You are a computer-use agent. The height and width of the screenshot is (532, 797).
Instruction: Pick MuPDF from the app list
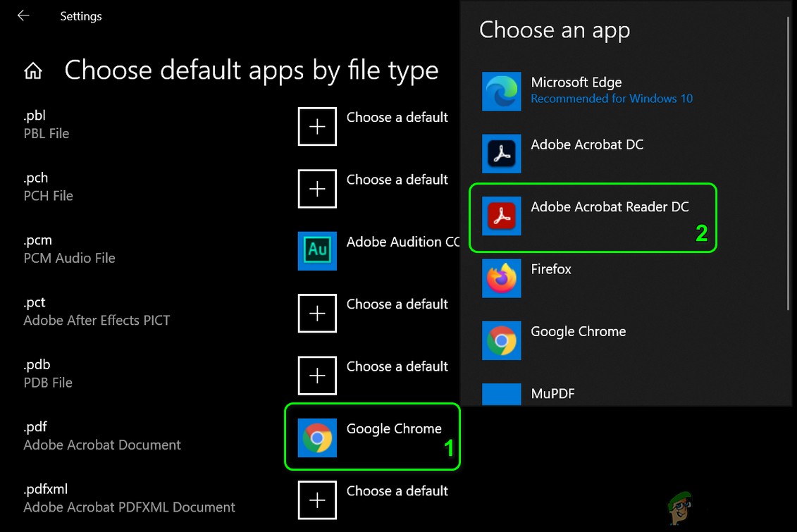(x=553, y=394)
